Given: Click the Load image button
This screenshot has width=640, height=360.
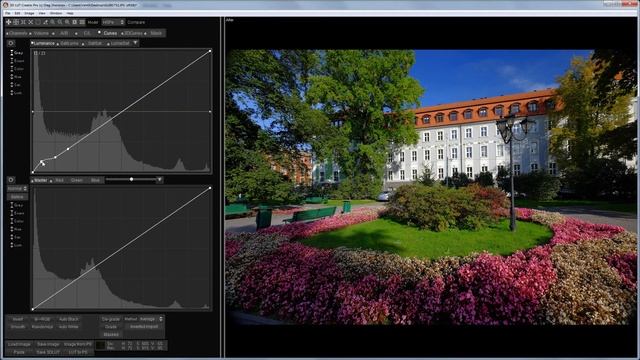Looking at the screenshot, I should pos(19,344).
